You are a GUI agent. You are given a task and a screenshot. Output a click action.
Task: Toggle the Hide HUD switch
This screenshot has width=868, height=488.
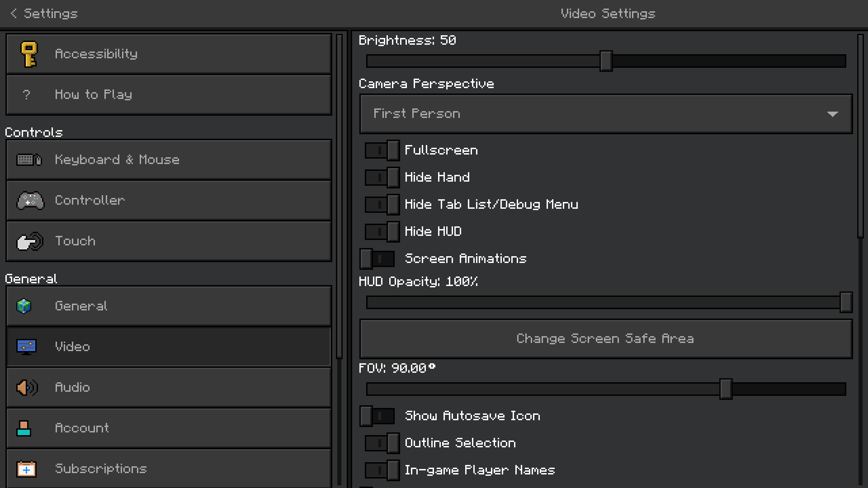coord(382,232)
